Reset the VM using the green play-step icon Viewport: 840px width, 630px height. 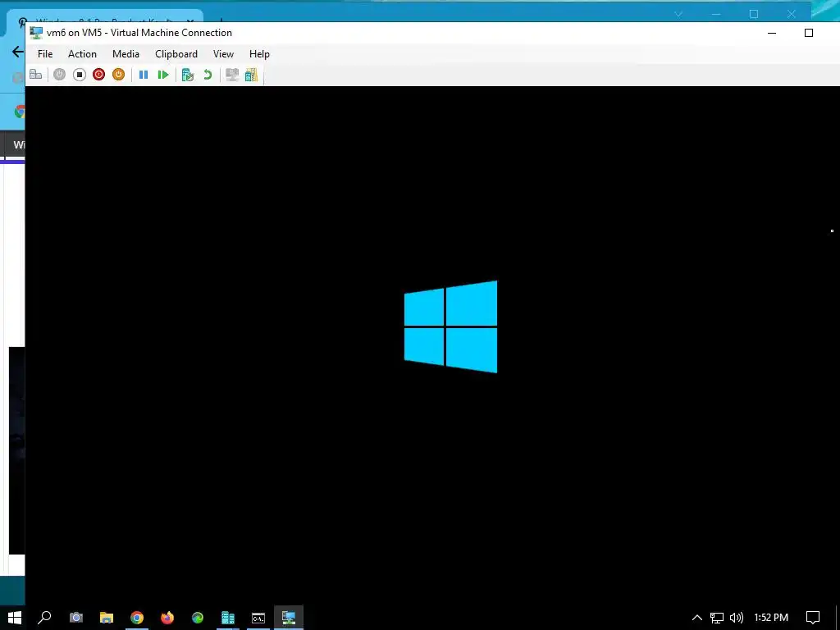click(163, 75)
